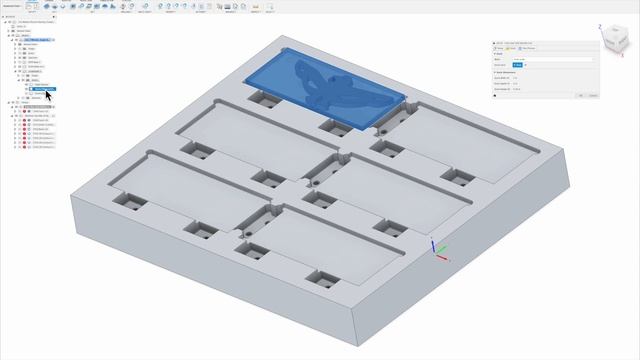Confirm the setup dialog with OK
This screenshot has width=640, height=360.
(x=581, y=96)
